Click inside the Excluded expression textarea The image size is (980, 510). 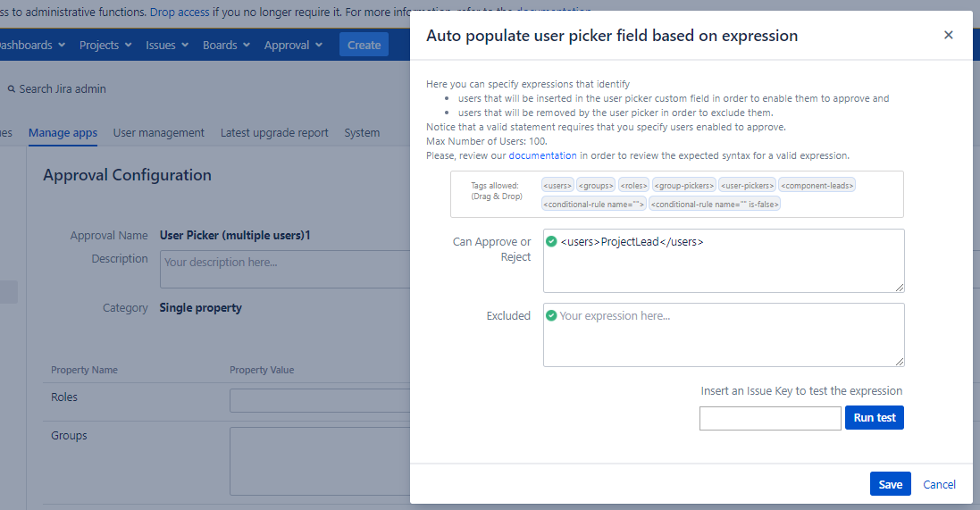coord(724,339)
